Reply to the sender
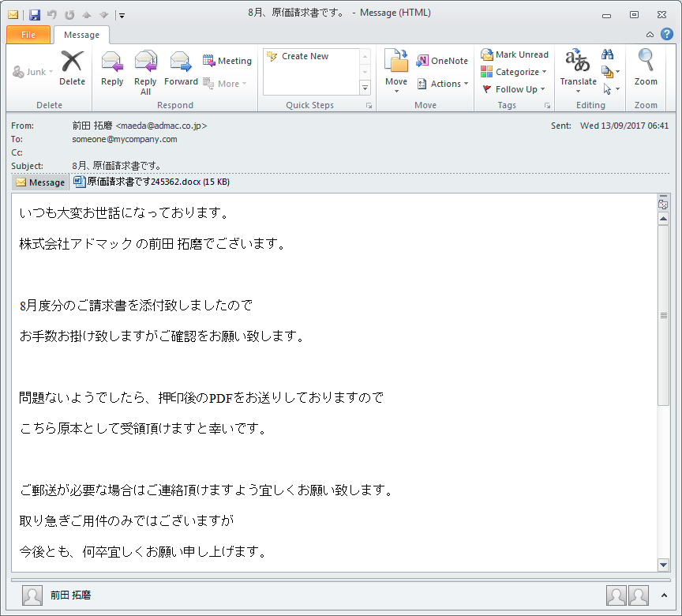This screenshot has height=616, width=682. pyautogui.click(x=112, y=68)
